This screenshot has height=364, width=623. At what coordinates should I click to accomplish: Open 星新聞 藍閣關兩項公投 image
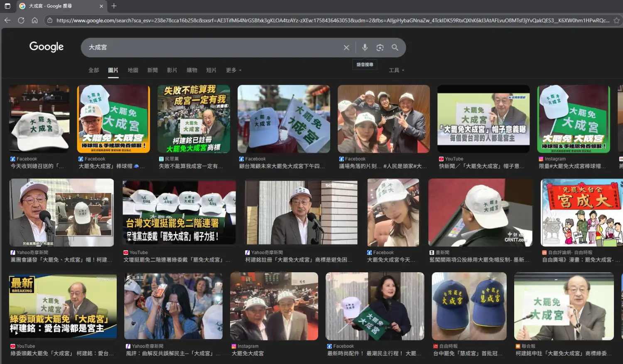pyautogui.click(x=481, y=213)
